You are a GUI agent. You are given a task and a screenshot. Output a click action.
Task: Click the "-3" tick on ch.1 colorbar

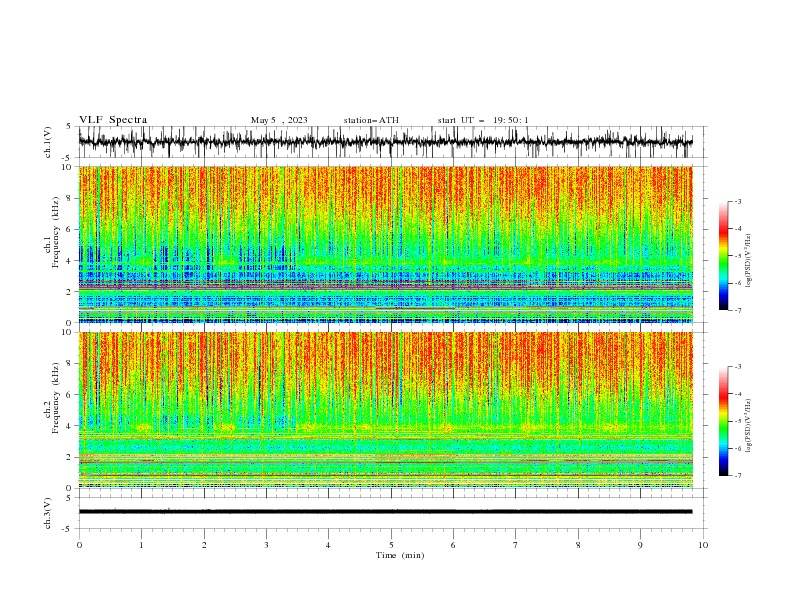click(737, 201)
